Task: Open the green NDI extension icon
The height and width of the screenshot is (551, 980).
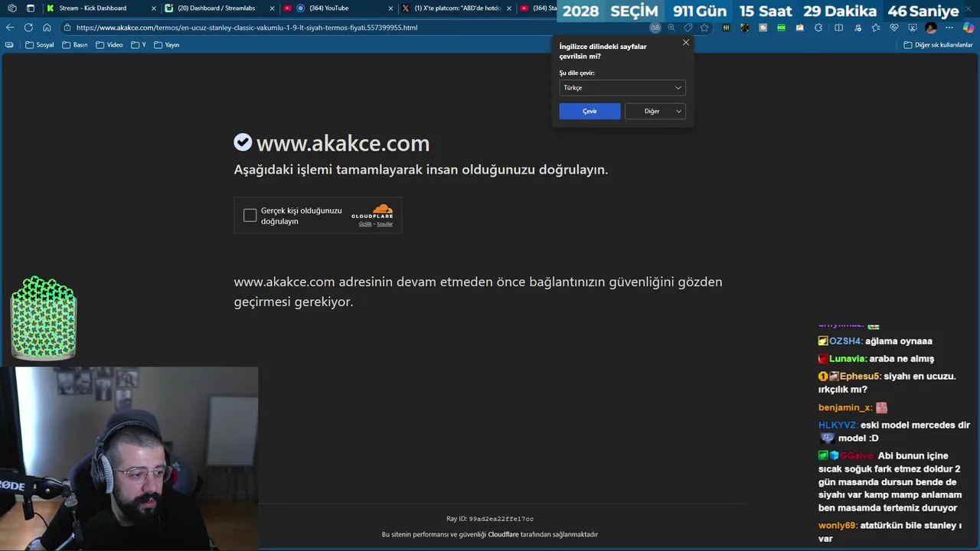Action: coord(781,28)
